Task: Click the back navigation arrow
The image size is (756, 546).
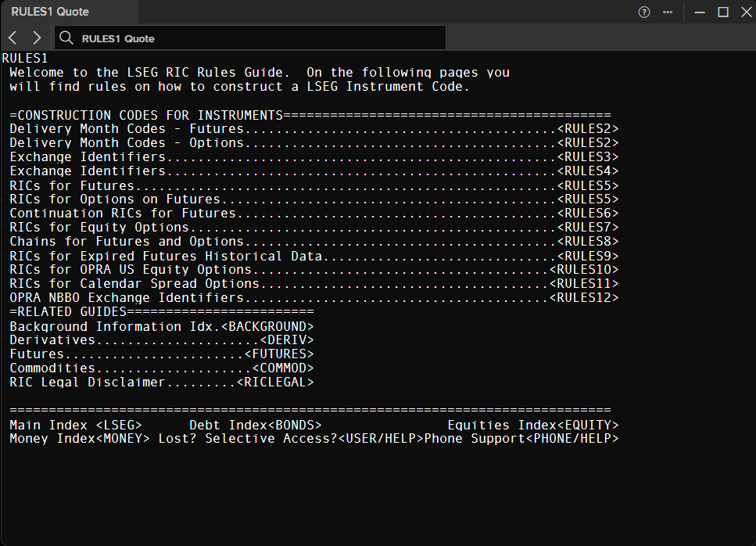Action: tap(13, 38)
